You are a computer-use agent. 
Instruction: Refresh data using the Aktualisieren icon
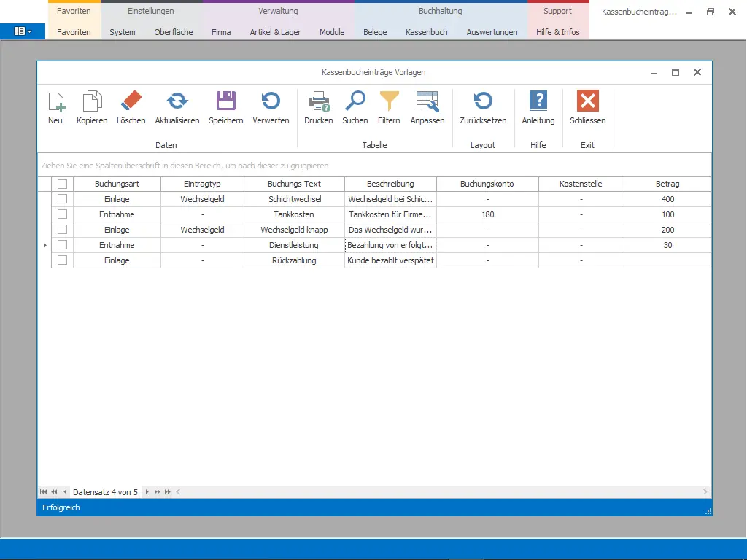[177, 102]
